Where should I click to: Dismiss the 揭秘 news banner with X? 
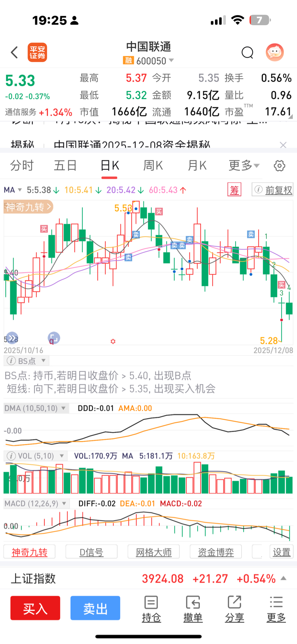pyautogui.click(x=283, y=145)
